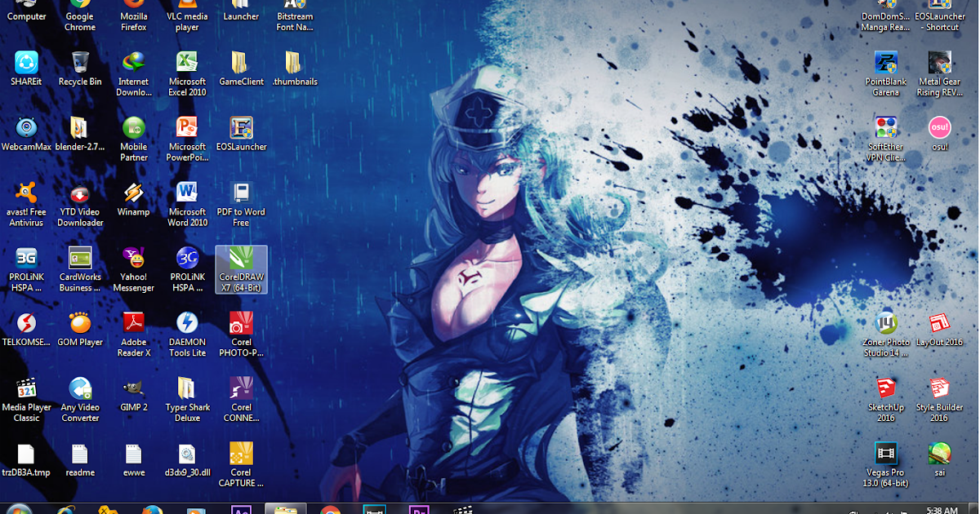Select the Corel PHOTO-PAINT icon
Viewport: 980px width, 514px height.
[x=241, y=335]
